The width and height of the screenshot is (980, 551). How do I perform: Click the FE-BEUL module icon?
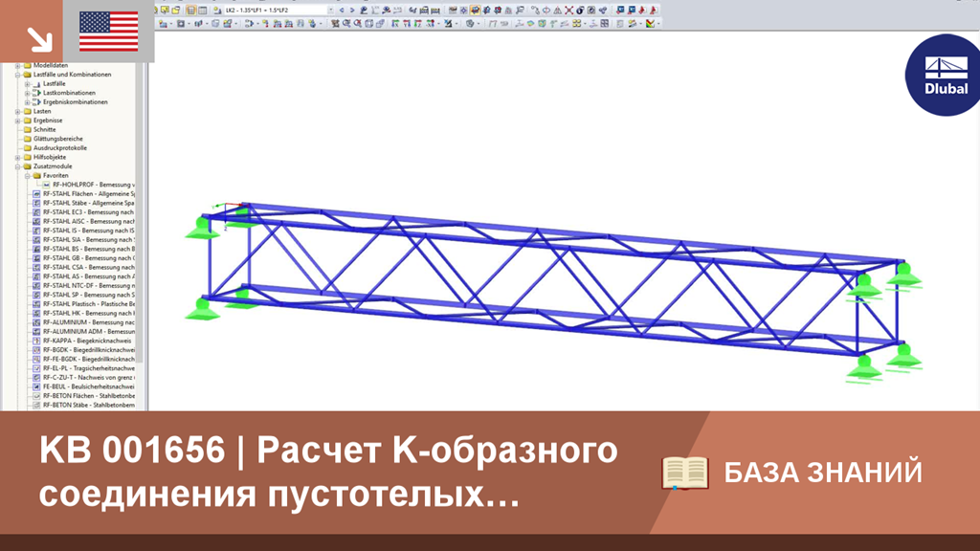[x=36, y=386]
